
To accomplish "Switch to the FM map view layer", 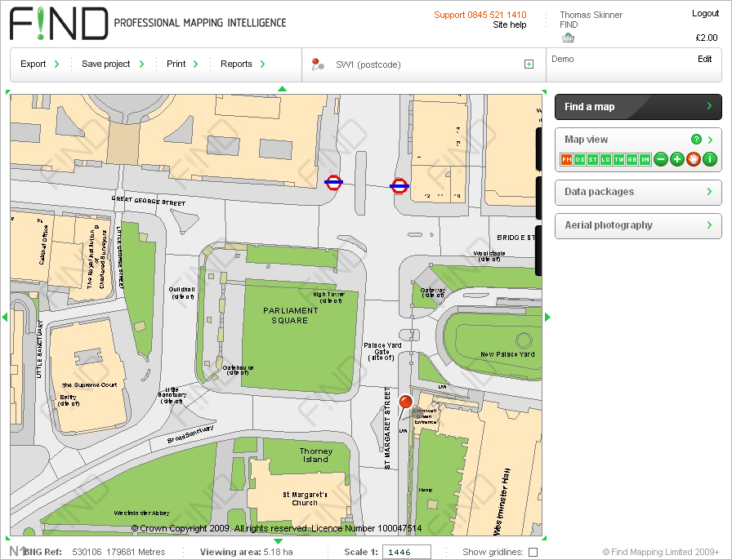I will coord(566,160).
